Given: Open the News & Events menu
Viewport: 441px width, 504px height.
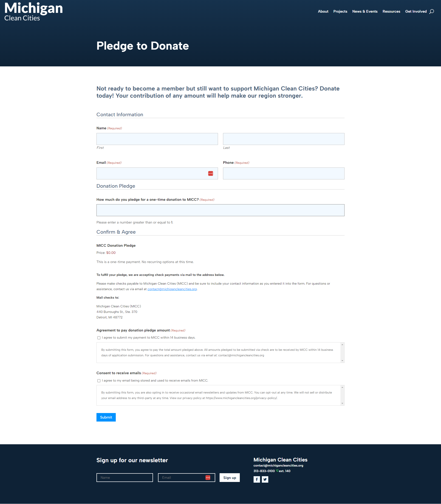Looking at the screenshot, I should (365, 11).
